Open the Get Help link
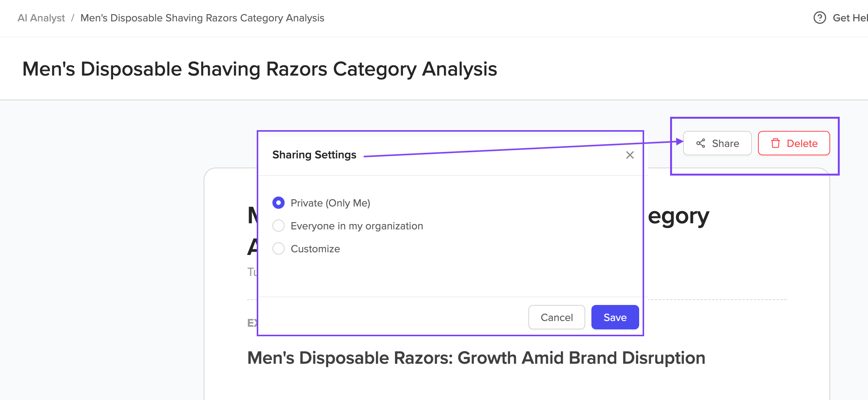 (850, 18)
